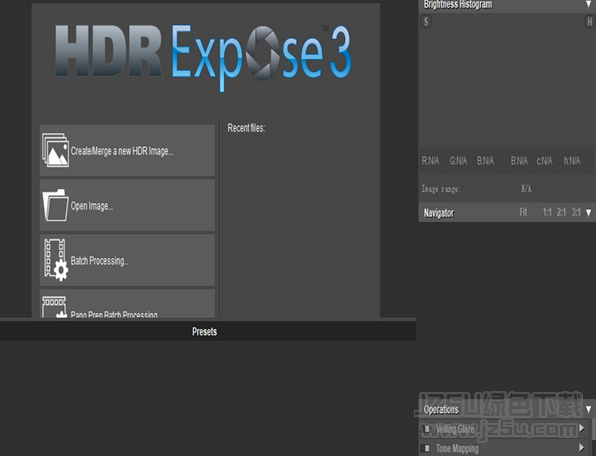This screenshot has width=596, height=456.
Task: Set Navigator zoom to 1:1
Action: (x=547, y=212)
